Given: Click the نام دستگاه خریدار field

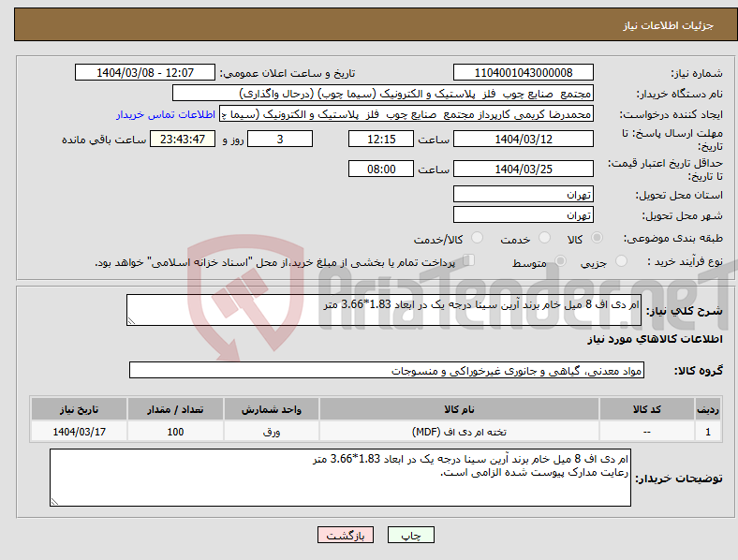Looking at the screenshot, I should click(x=383, y=93).
